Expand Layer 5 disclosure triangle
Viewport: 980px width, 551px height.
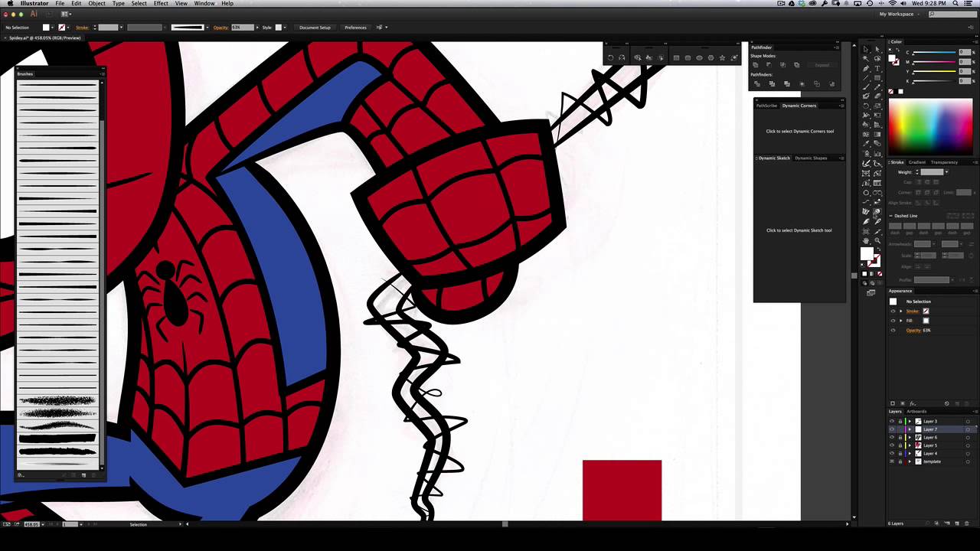910,445
